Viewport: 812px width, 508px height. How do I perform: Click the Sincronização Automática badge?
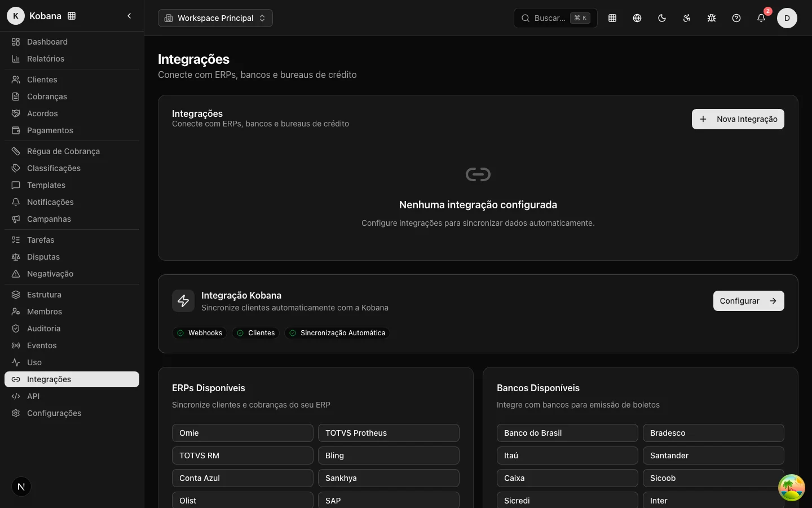pyautogui.click(x=337, y=333)
